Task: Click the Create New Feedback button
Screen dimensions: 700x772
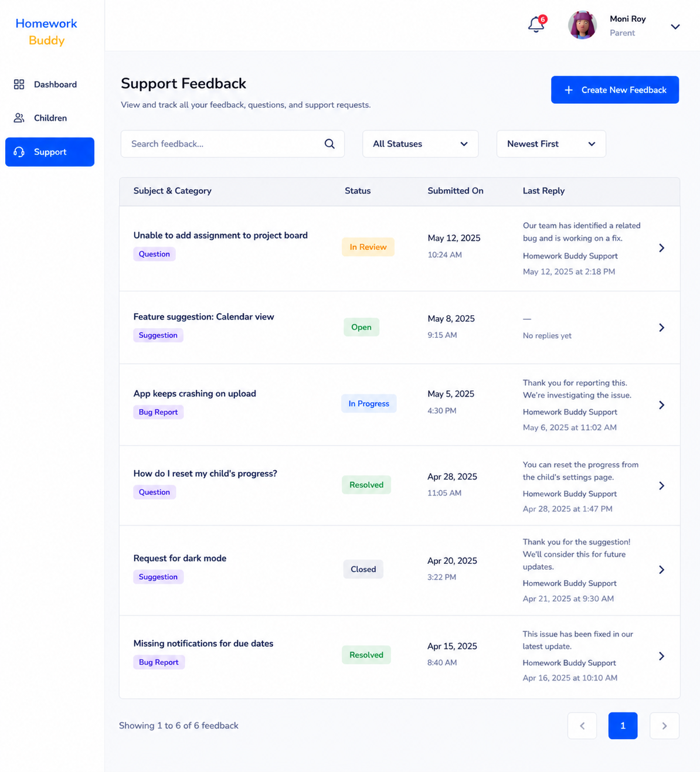Action: pyautogui.click(x=615, y=90)
